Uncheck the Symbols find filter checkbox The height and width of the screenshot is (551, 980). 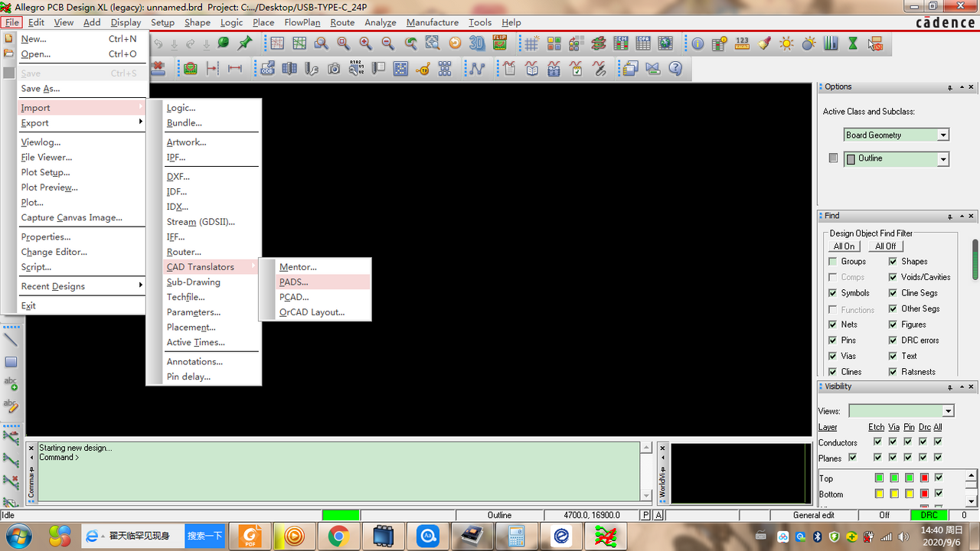point(833,293)
